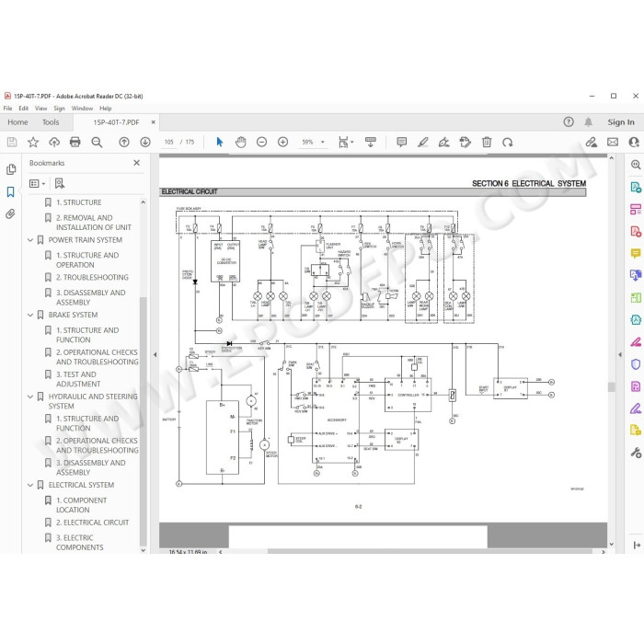Image resolution: width=644 pixels, height=644 pixels.
Task: Select the Highlight text pen tool
Action: click(423, 142)
